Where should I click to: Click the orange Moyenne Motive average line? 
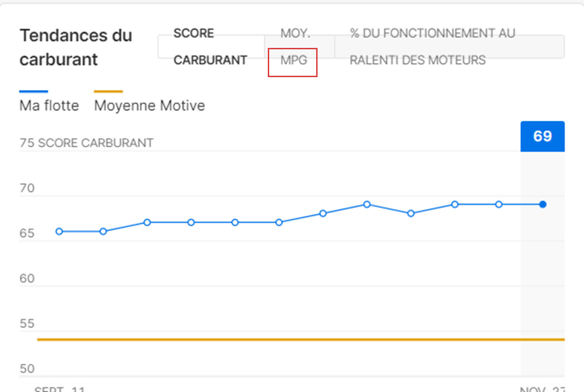click(x=301, y=340)
